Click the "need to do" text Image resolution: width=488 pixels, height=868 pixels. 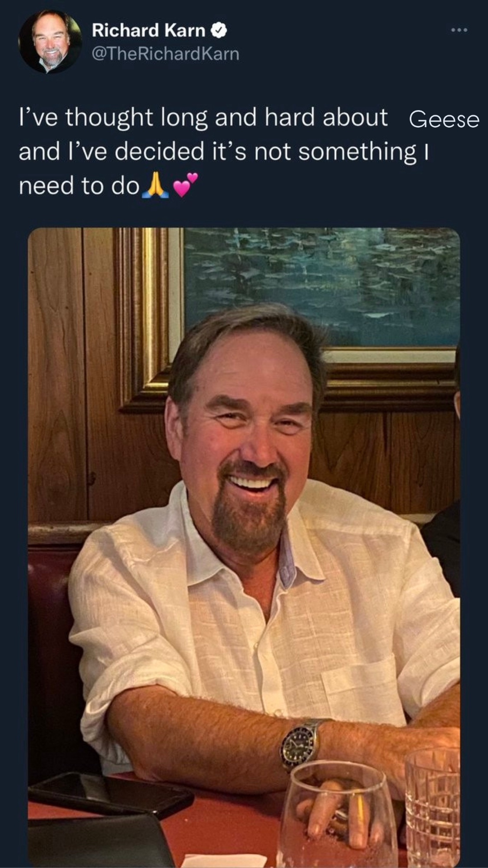[79, 187]
